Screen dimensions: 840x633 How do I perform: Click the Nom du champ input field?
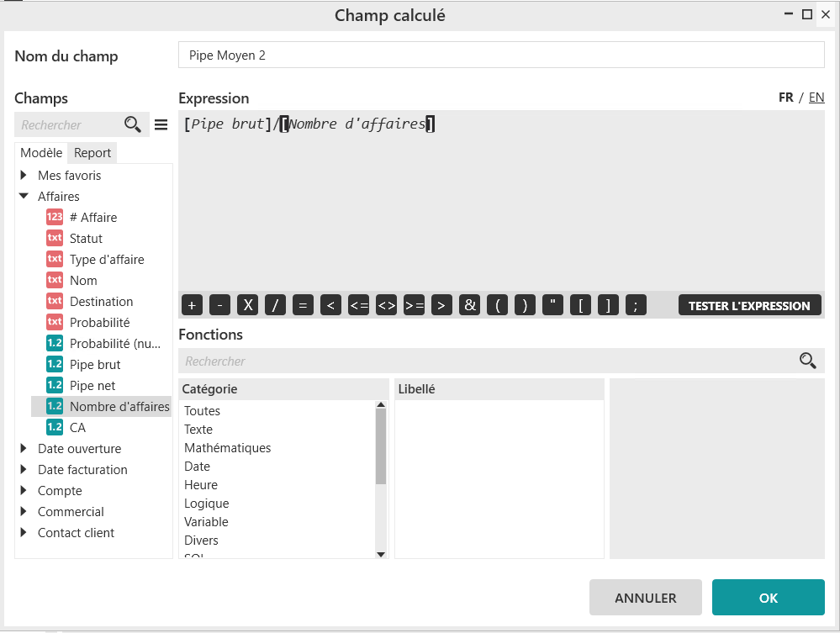tap(501, 55)
